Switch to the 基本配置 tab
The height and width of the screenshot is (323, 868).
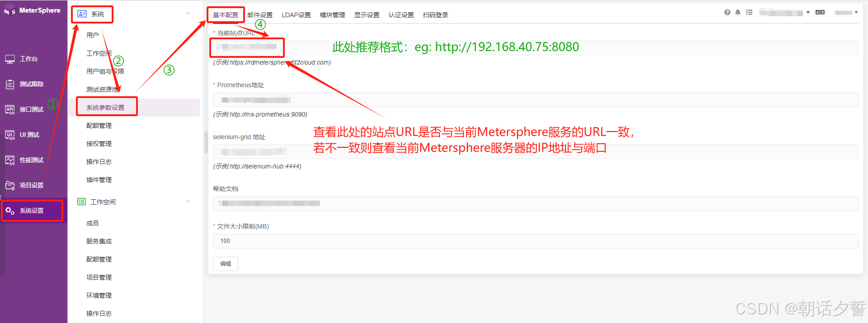point(226,15)
